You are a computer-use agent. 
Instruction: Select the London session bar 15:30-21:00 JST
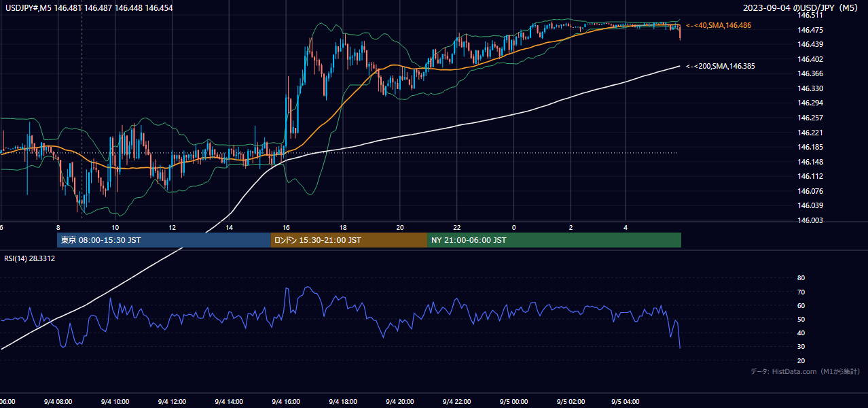point(349,240)
